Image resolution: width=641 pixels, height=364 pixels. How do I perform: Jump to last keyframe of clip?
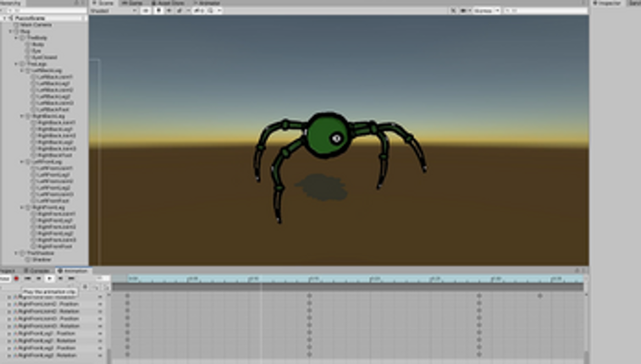(x=71, y=279)
